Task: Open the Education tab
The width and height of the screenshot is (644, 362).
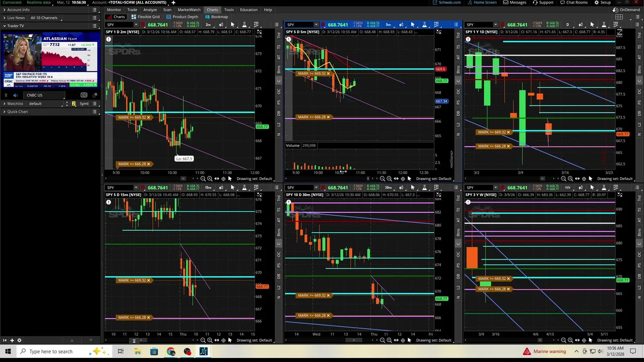Action: pos(249,10)
